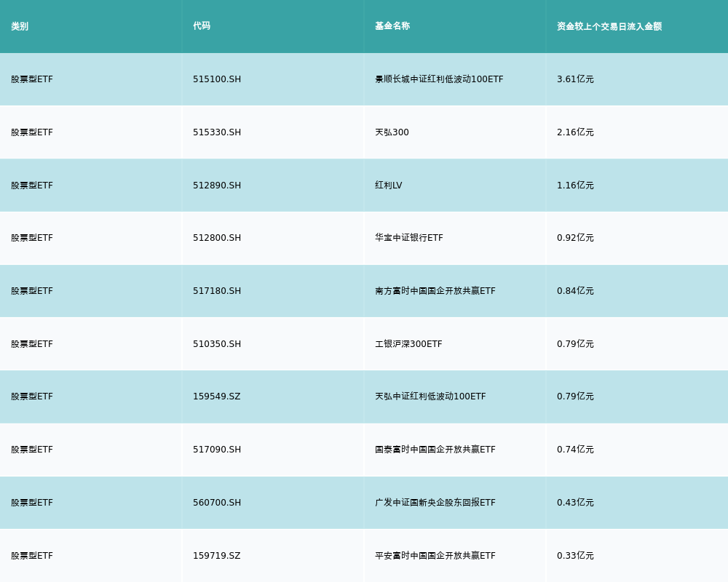The width and height of the screenshot is (728, 582).
Task: Select the 基金名称 column header
Action: [392, 26]
